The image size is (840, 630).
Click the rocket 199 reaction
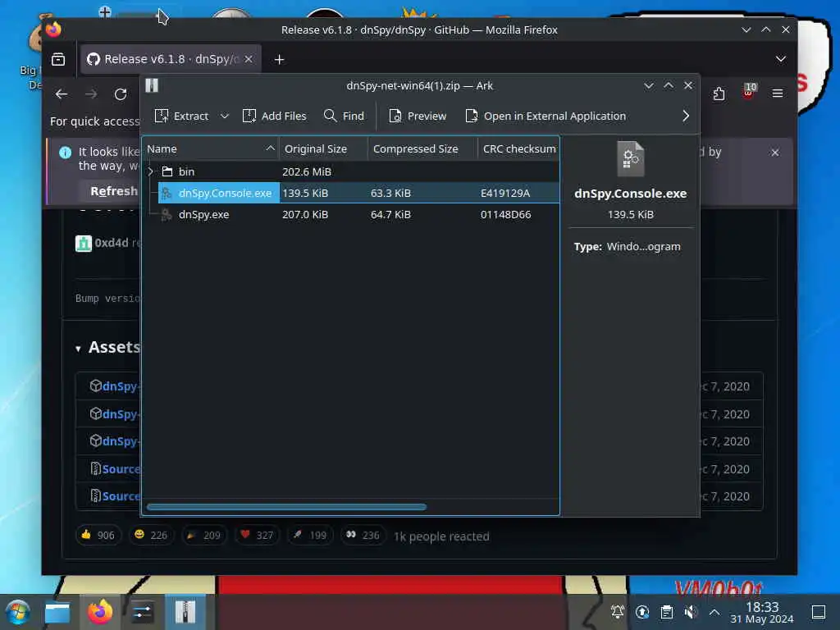[310, 535]
